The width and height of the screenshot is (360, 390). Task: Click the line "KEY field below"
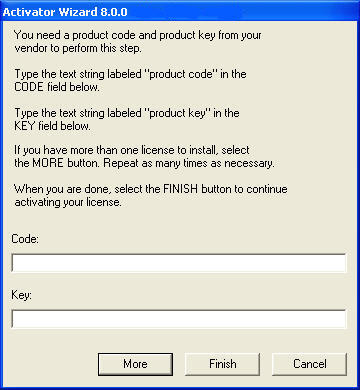click(52, 126)
